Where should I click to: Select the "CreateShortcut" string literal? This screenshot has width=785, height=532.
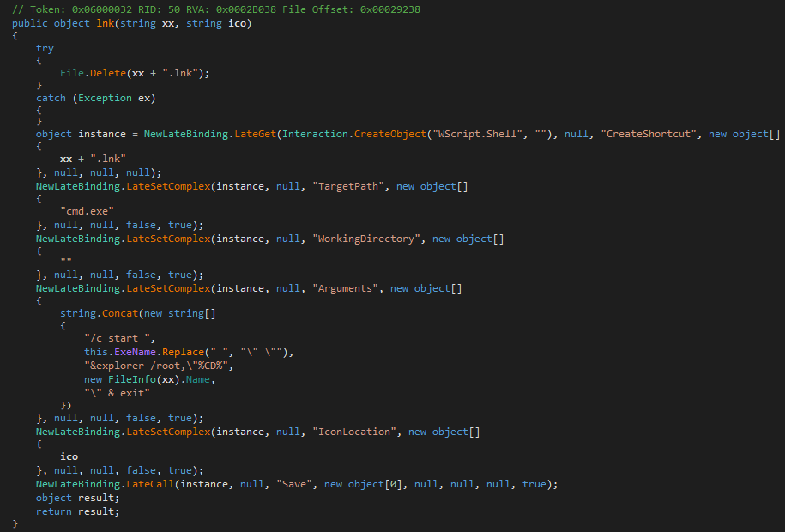(649, 134)
